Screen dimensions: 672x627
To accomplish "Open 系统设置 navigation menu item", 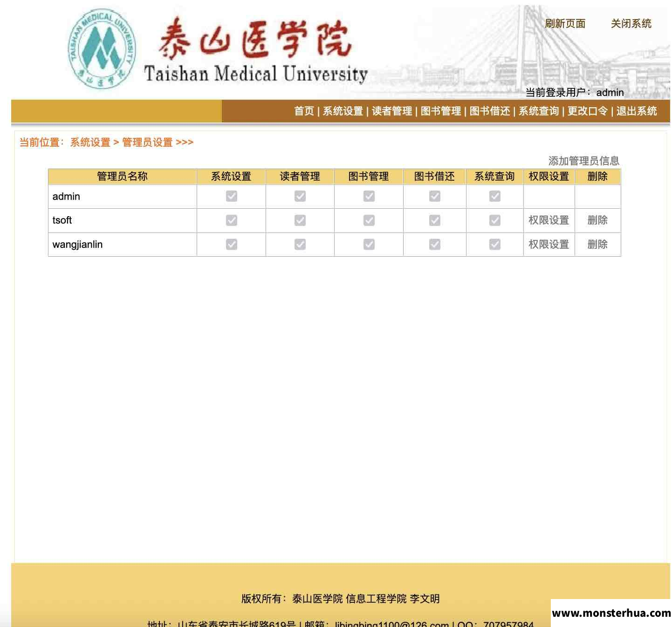I will pyautogui.click(x=343, y=111).
